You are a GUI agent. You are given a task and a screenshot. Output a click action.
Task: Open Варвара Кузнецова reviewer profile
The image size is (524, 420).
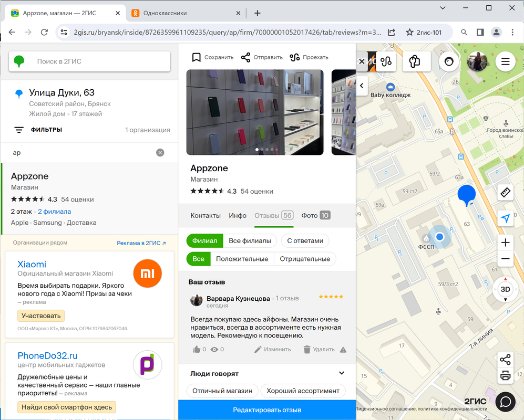click(x=238, y=299)
